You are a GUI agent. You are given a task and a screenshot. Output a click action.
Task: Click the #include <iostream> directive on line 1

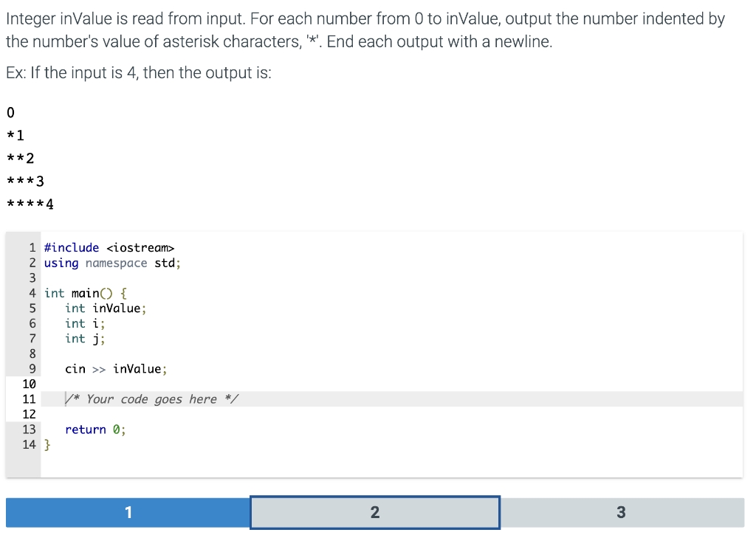tap(108, 247)
